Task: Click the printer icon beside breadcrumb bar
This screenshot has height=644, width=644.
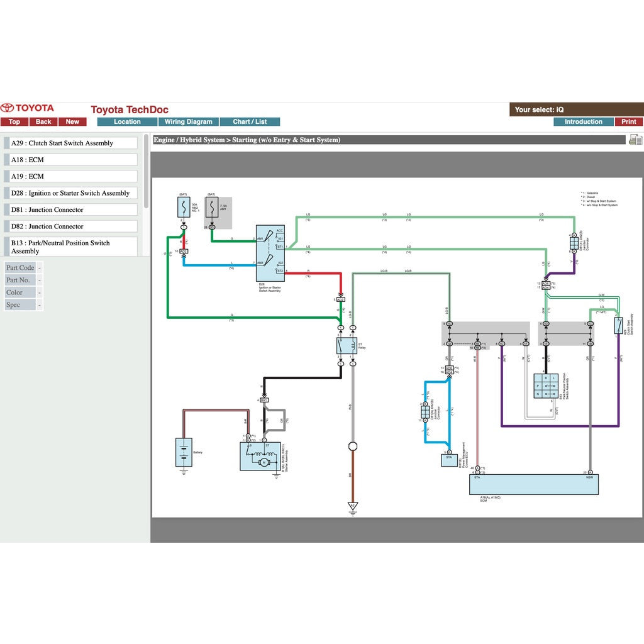Action: pos(635,140)
